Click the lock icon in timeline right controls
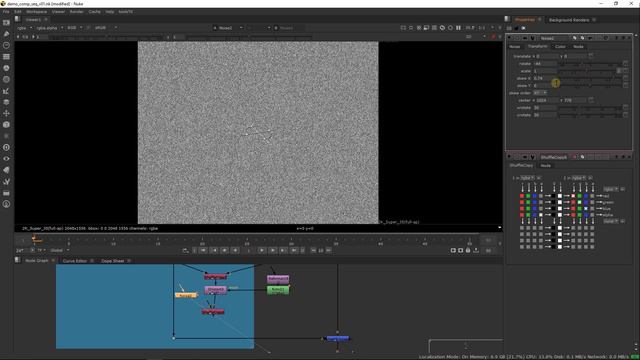 (468, 250)
